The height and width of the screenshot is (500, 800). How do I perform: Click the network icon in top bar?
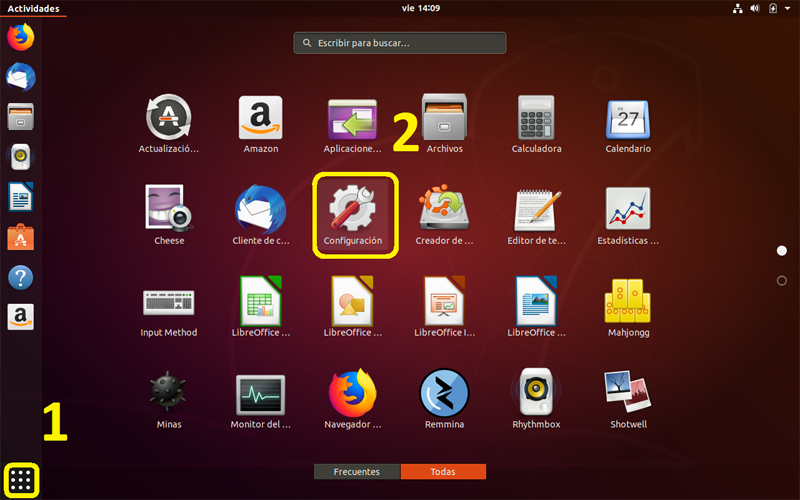738,8
